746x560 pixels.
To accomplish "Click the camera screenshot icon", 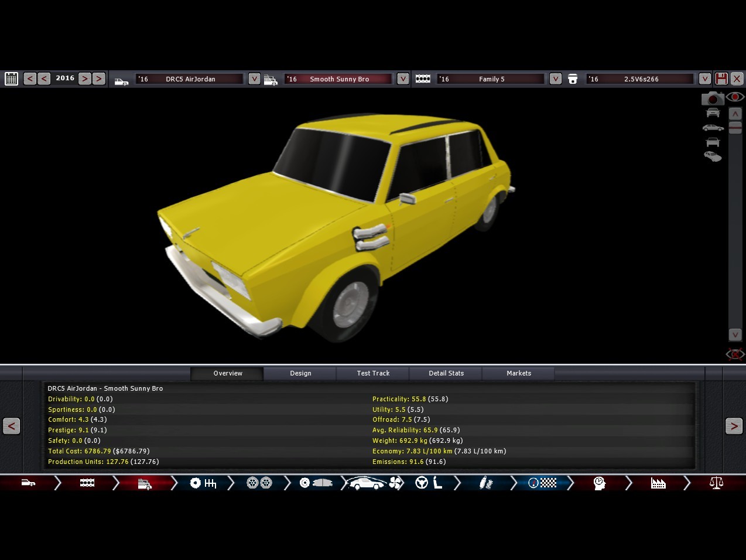I will pyautogui.click(x=712, y=98).
